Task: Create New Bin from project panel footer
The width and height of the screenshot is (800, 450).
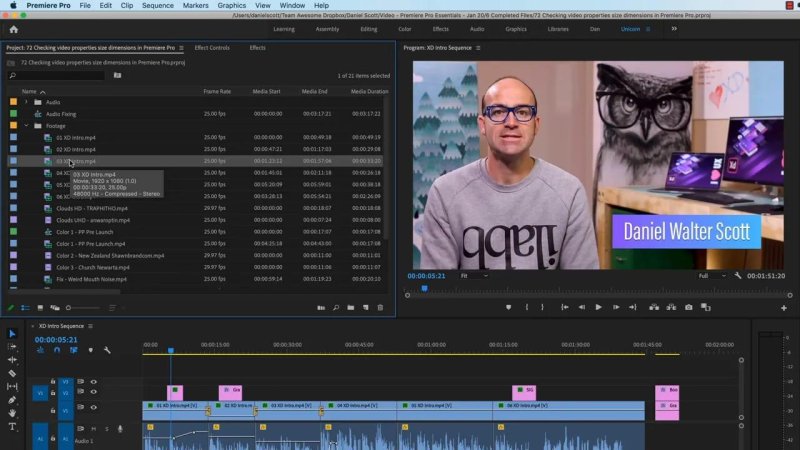Action: (x=351, y=308)
